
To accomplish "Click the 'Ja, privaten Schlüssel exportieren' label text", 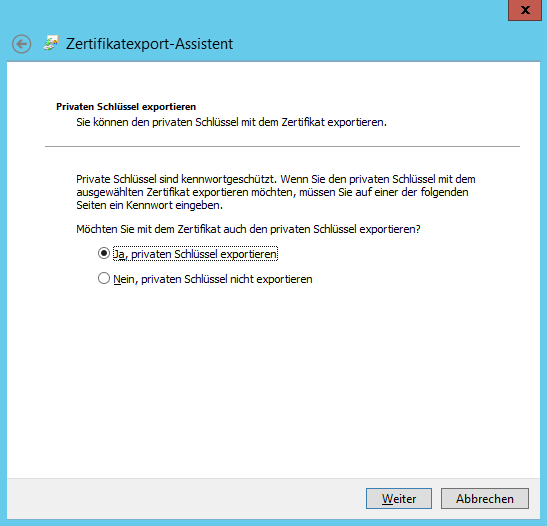I will click(195, 254).
